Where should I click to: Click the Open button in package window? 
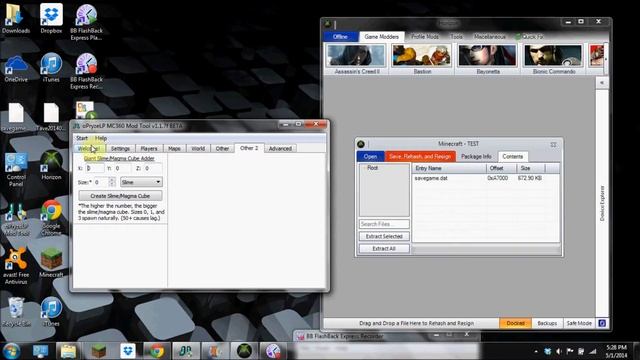pos(370,157)
